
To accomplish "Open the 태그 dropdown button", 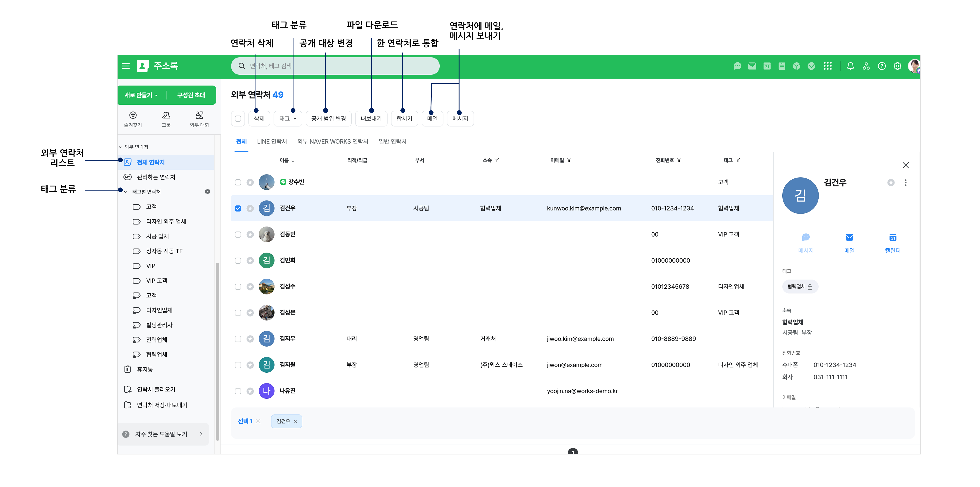I will coord(288,118).
